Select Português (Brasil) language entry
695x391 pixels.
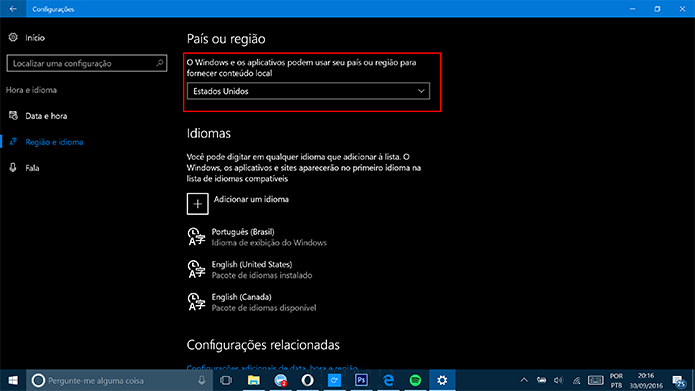tap(269, 237)
